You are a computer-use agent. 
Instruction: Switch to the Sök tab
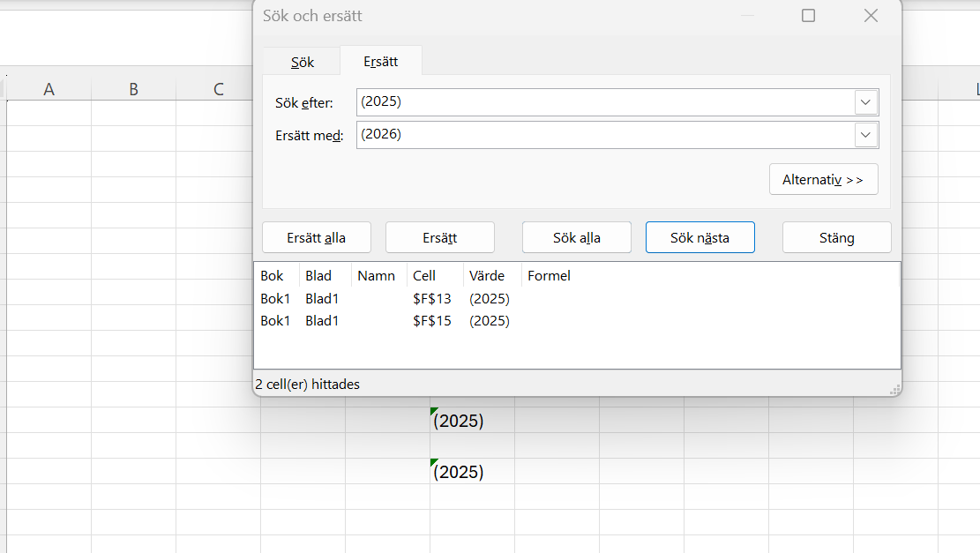click(303, 63)
